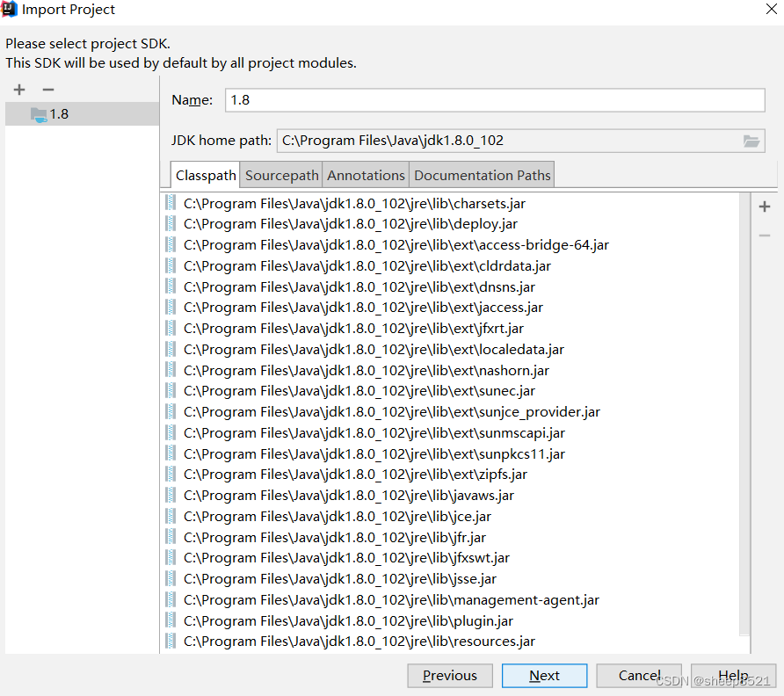Viewport: 784px width, 696px height.
Task: Select the deploy.jar classpath row
Action: [450, 224]
